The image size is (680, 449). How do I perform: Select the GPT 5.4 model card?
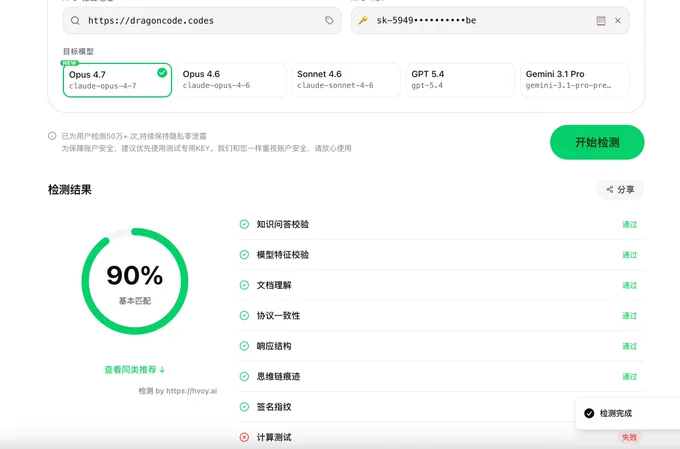[460, 80]
